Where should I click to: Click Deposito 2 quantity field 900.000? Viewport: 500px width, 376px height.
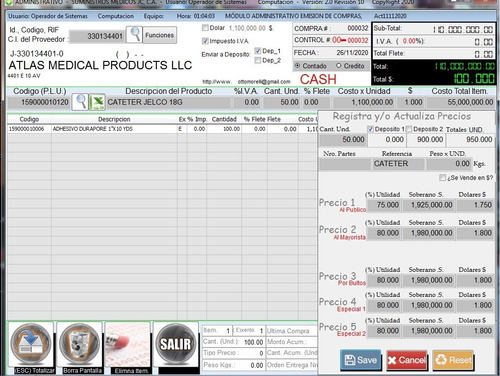(426, 140)
